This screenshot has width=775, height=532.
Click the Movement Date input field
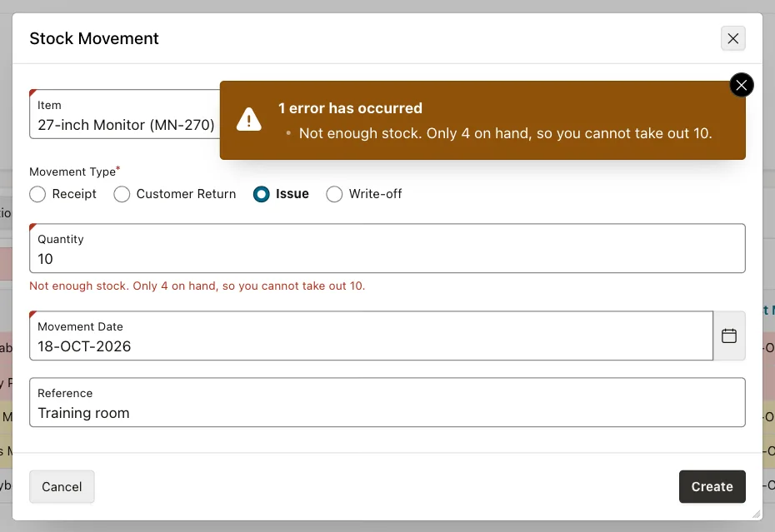click(x=371, y=336)
